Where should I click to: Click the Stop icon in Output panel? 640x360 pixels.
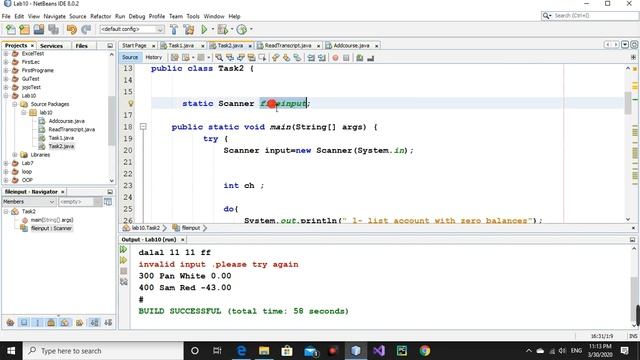click(x=124, y=271)
